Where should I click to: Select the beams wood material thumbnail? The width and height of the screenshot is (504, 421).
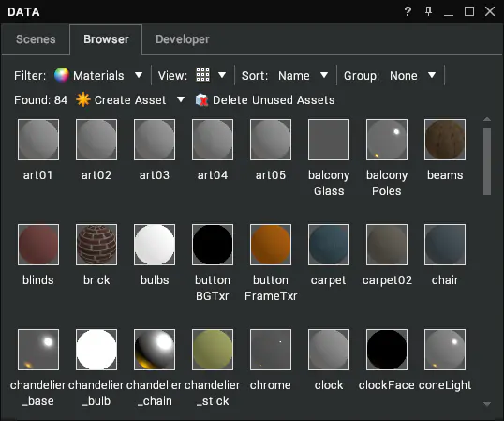click(445, 140)
